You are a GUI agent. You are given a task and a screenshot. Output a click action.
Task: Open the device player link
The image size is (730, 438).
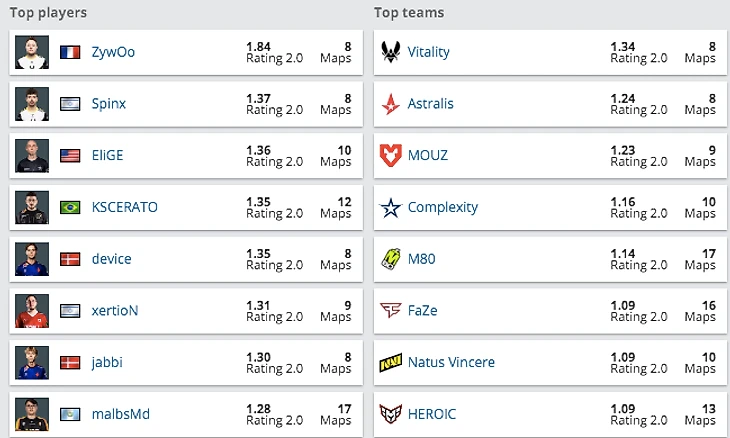111,259
